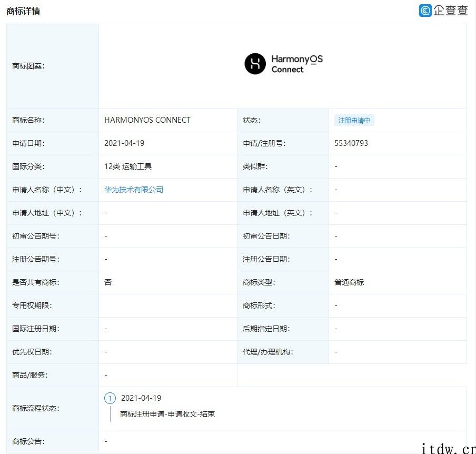Click the 注册公告期号 label
The image size is (476, 454).
35,259
